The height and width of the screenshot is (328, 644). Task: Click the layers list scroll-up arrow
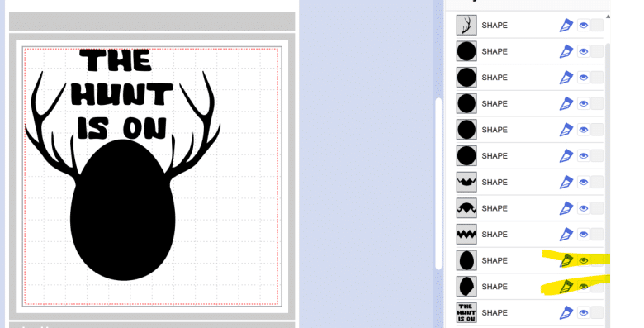coord(608,17)
